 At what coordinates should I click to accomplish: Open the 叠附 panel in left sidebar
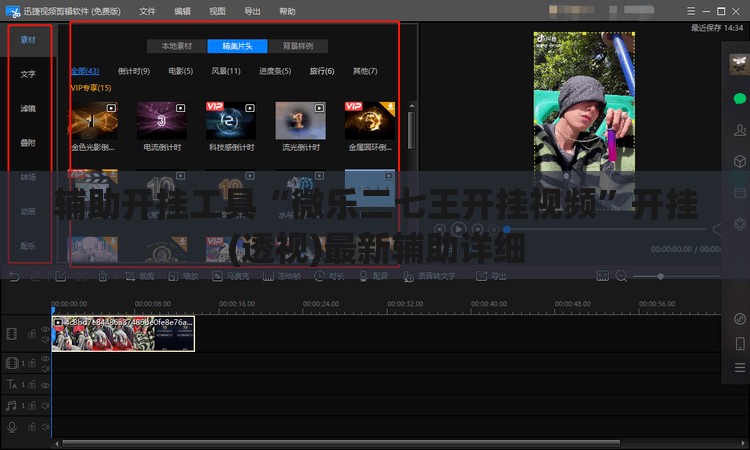[x=28, y=143]
